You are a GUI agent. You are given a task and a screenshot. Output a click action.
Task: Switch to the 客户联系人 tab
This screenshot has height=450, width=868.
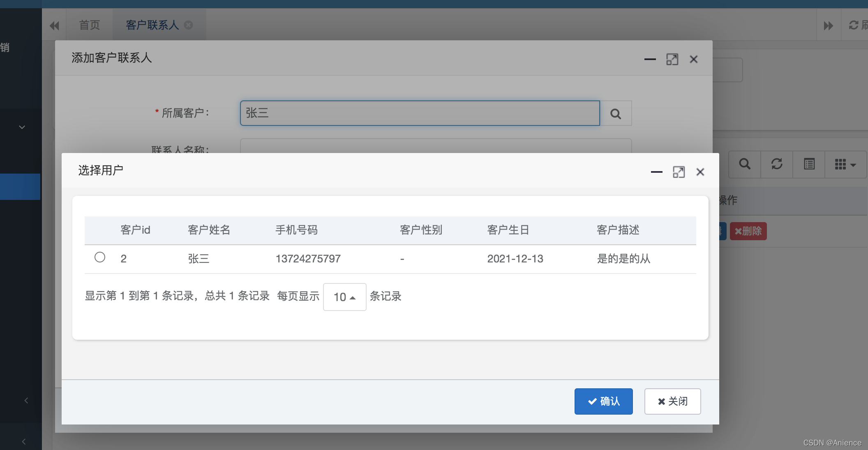pyautogui.click(x=152, y=25)
